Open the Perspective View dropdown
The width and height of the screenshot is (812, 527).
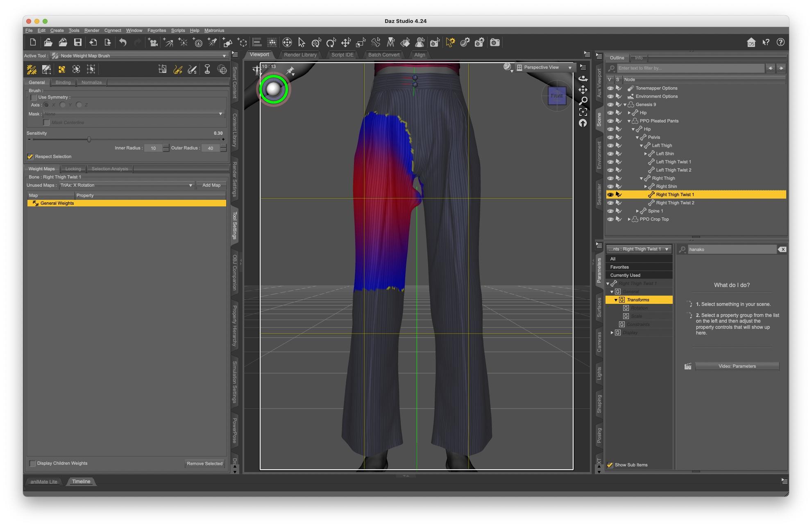[545, 68]
